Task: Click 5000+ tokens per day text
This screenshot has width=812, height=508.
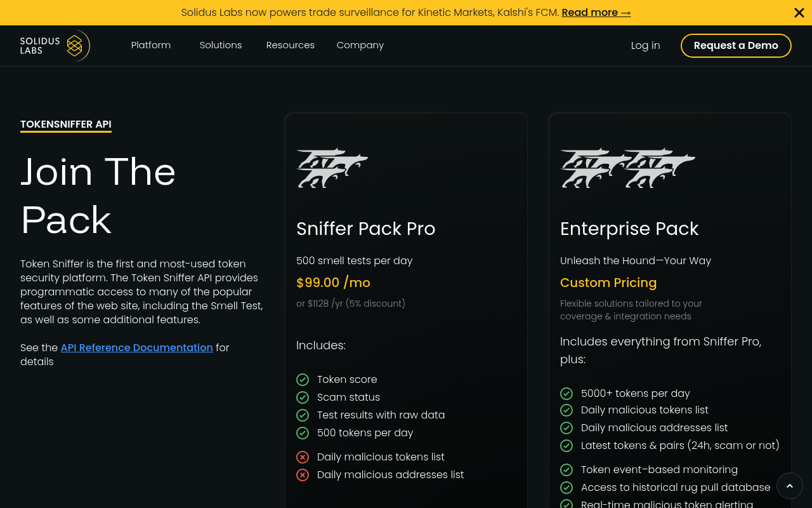Action: [x=636, y=393]
